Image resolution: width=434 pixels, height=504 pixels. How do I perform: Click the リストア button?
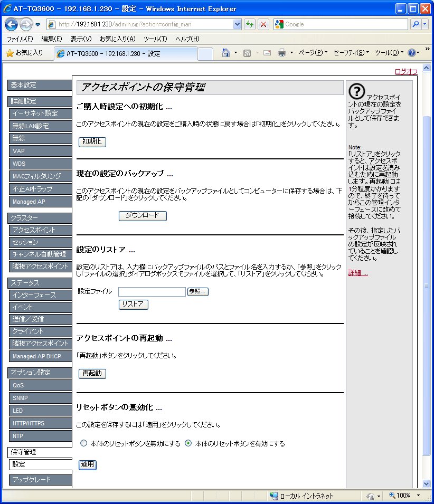tap(134, 305)
